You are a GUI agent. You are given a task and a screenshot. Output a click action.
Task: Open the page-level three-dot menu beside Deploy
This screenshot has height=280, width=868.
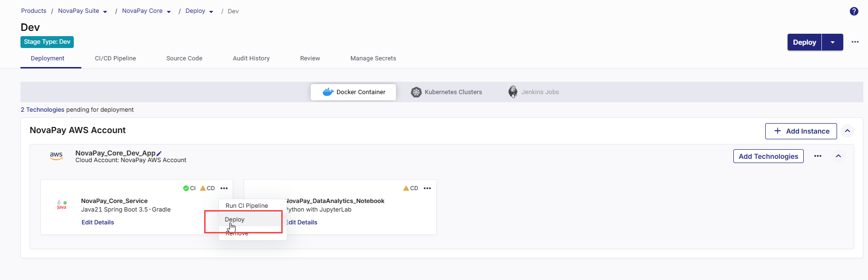pos(855,42)
